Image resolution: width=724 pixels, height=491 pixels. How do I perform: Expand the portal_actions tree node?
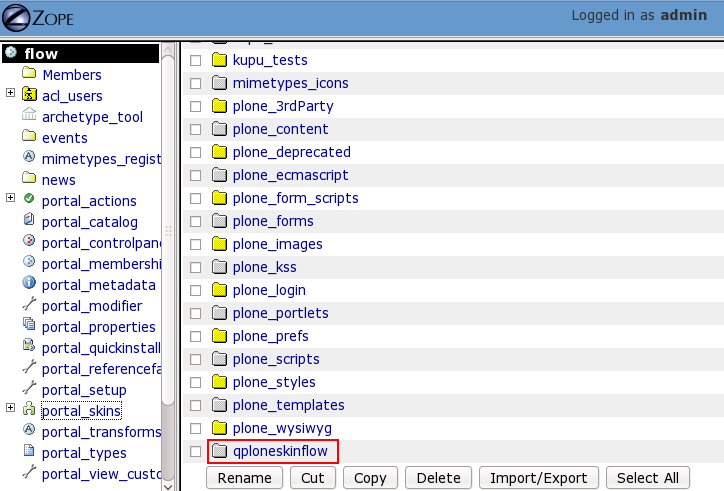click(11, 198)
